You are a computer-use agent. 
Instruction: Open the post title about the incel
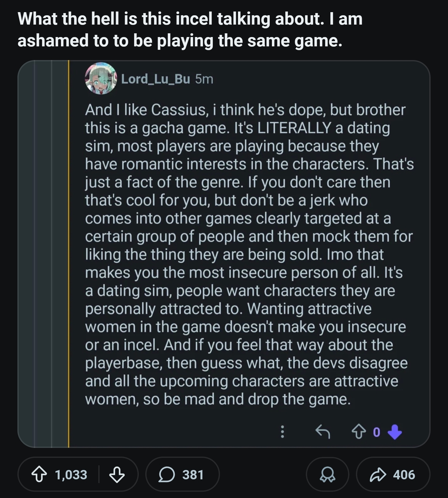click(x=190, y=30)
